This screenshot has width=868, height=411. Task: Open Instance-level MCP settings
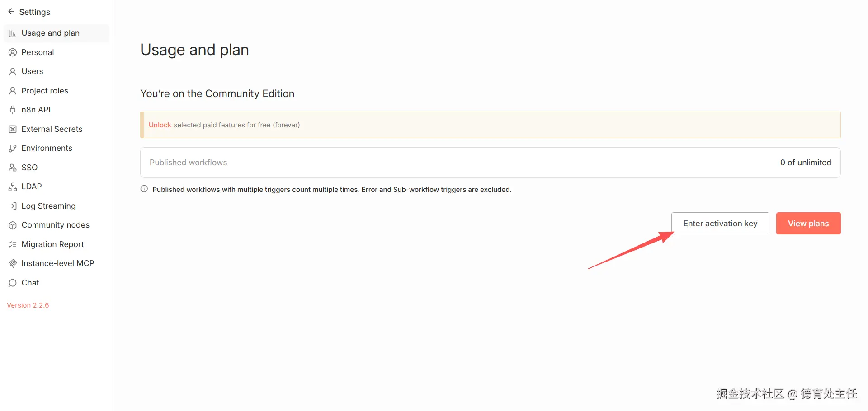tap(57, 263)
